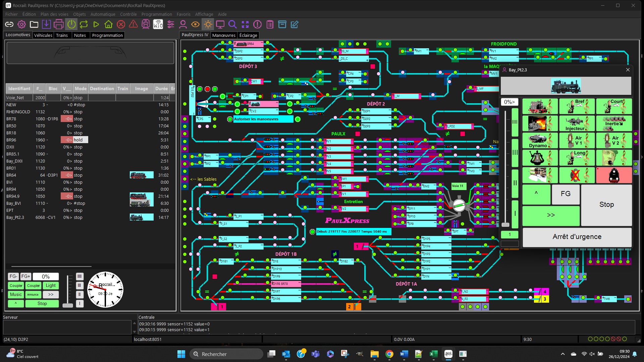The width and height of the screenshot is (644, 362).
Task: Click the Windows Start button
Action: [181, 354]
